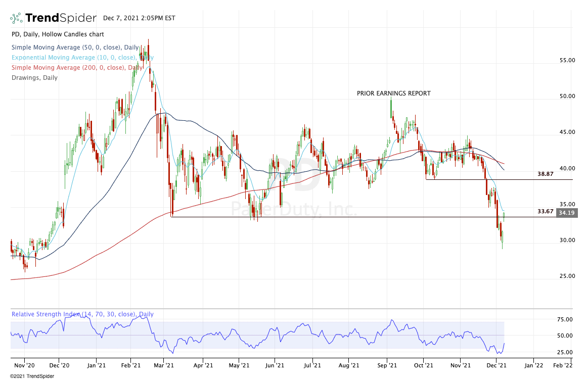Click the ©2021 TrendSpider copyright text
This screenshot has height=381, width=588.
(x=32, y=376)
